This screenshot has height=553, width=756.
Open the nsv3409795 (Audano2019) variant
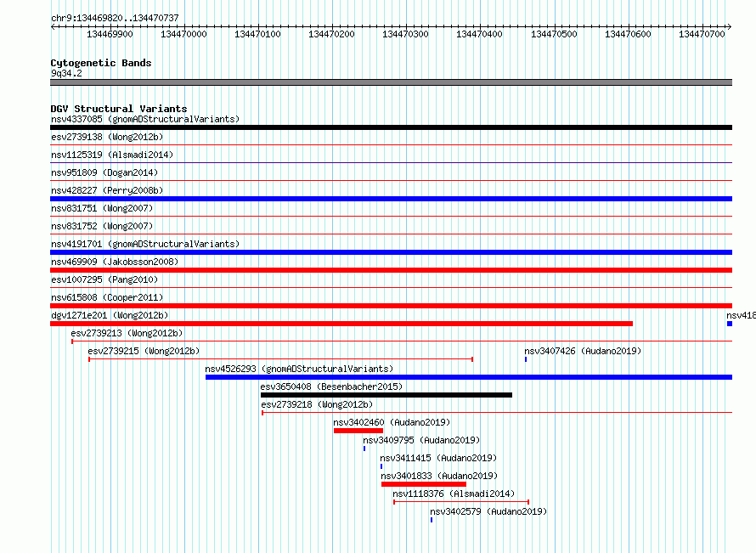pos(421,440)
